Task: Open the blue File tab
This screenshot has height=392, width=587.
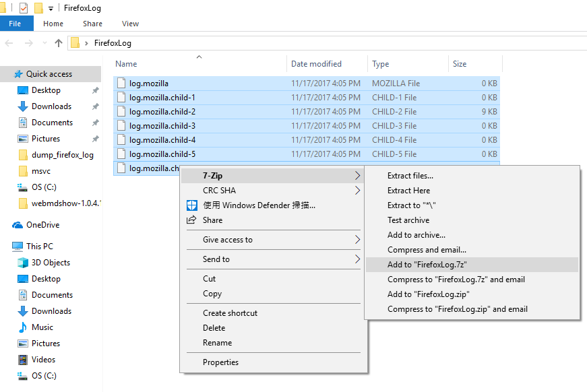Action: click(15, 24)
